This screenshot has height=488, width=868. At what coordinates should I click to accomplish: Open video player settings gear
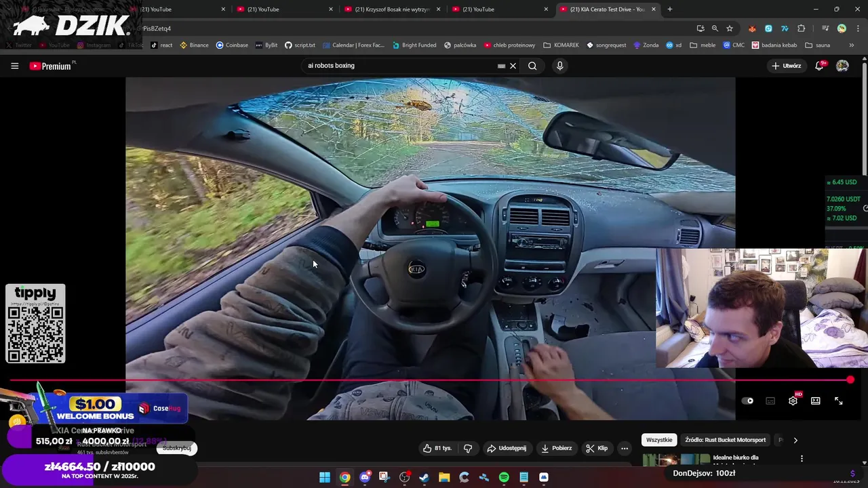click(793, 401)
